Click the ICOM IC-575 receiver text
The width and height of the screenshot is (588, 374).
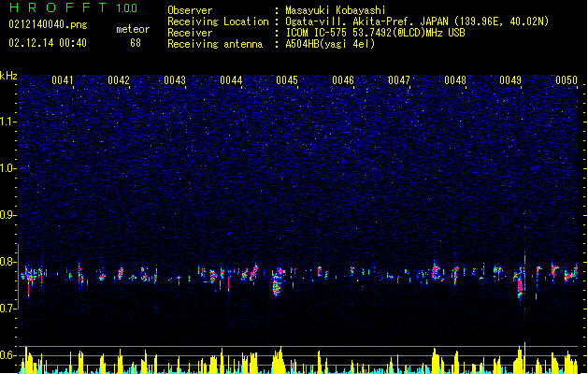click(x=375, y=33)
